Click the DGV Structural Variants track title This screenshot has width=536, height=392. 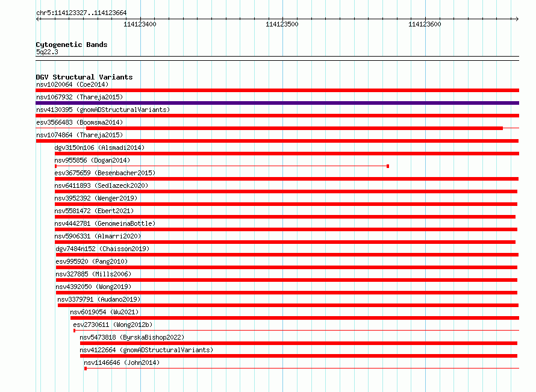[84, 77]
